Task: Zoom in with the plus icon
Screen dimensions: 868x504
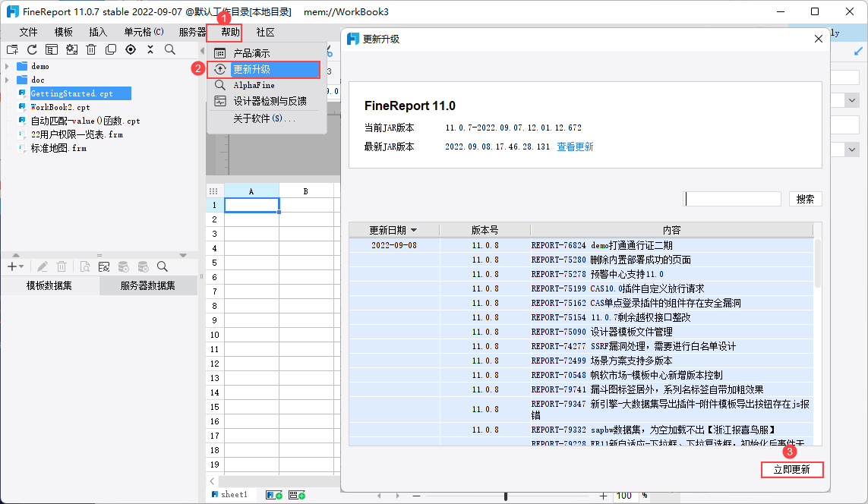Action: pyautogui.click(x=604, y=496)
